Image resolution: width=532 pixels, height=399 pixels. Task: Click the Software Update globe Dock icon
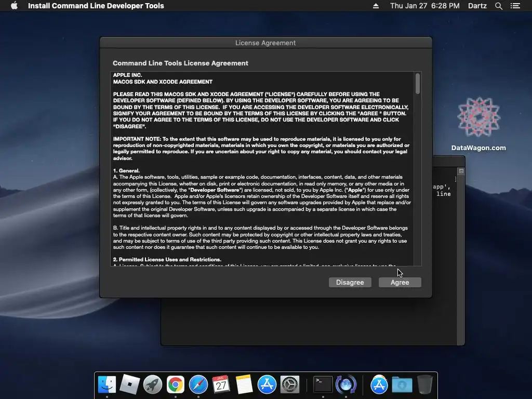click(x=345, y=384)
